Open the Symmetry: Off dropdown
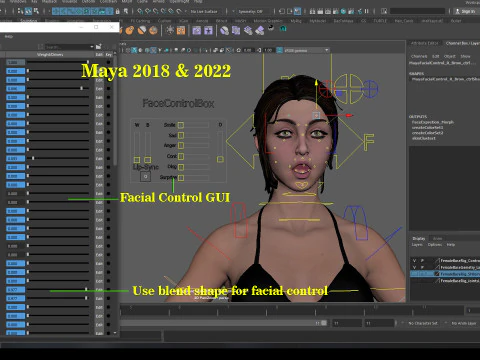 [x=251, y=11]
